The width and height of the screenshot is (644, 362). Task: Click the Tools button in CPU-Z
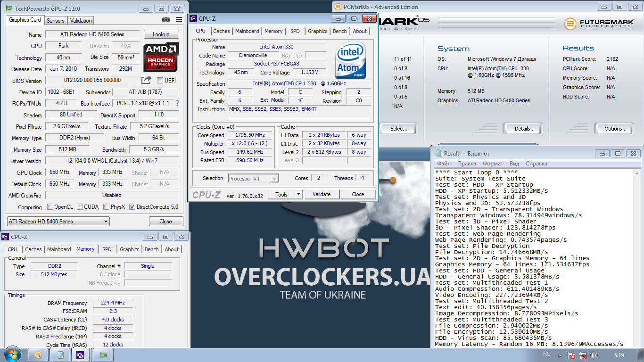pos(281,194)
